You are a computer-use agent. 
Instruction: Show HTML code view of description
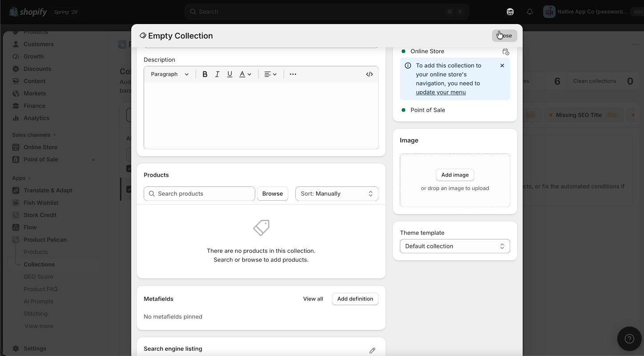point(369,74)
